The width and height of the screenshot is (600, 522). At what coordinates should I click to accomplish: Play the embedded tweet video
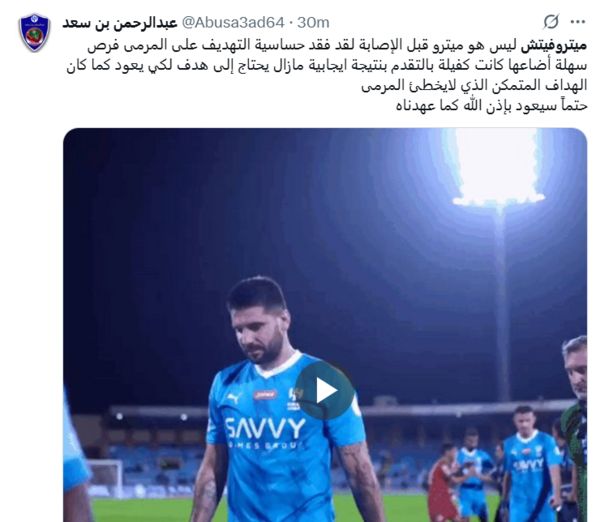tap(324, 391)
